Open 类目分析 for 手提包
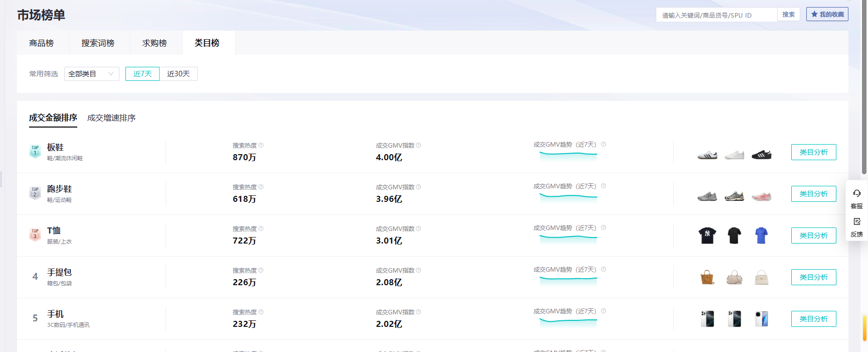The width and height of the screenshot is (868, 352). tap(813, 277)
